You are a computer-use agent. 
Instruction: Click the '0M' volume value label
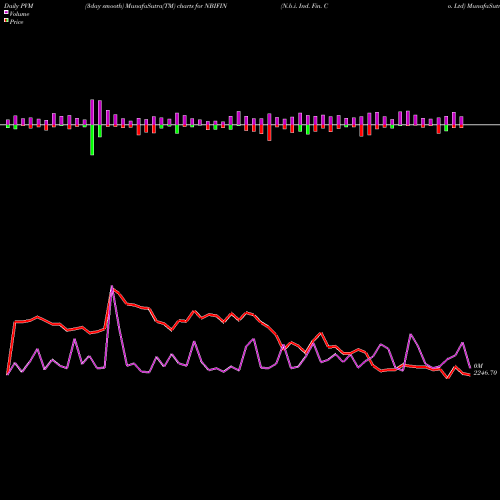(478, 366)
